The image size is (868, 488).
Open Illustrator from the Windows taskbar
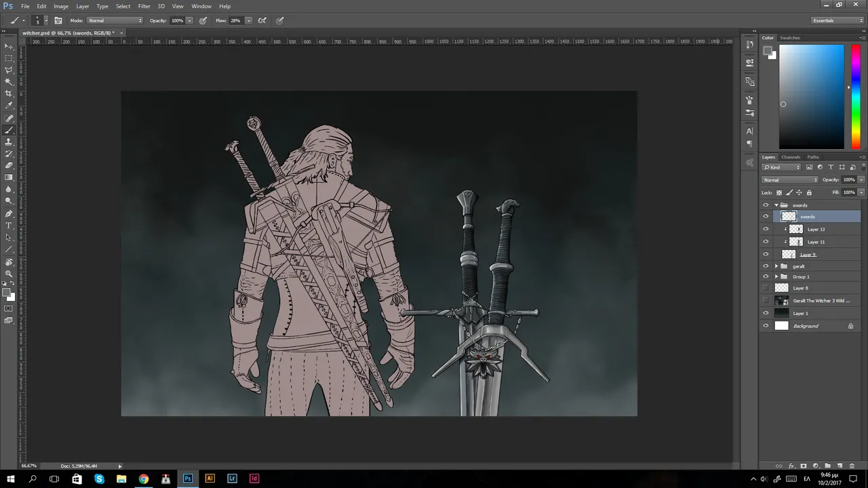(x=210, y=479)
